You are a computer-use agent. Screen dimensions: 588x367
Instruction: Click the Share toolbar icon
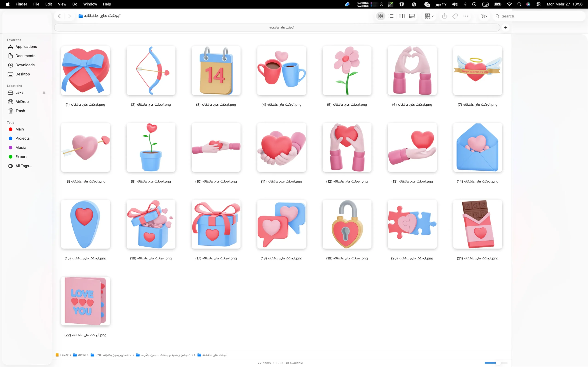pyautogui.click(x=444, y=16)
